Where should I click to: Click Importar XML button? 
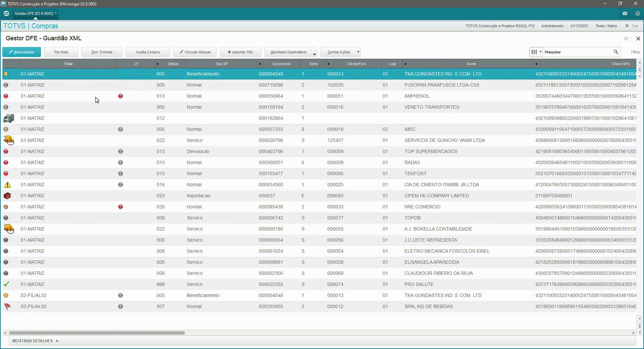click(240, 52)
